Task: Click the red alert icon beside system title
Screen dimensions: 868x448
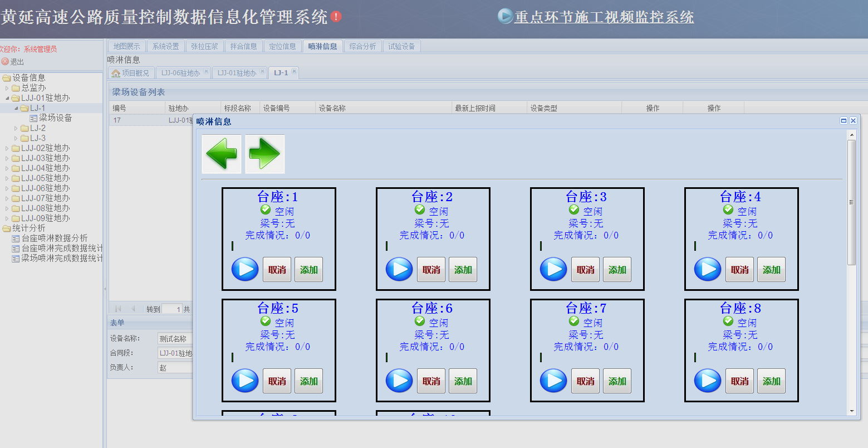Action: 336,17
